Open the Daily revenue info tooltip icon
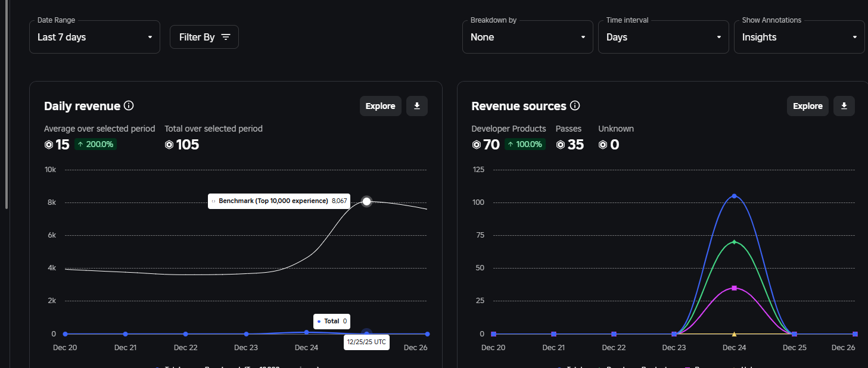Image resolution: width=868 pixels, height=368 pixels. [x=129, y=106]
